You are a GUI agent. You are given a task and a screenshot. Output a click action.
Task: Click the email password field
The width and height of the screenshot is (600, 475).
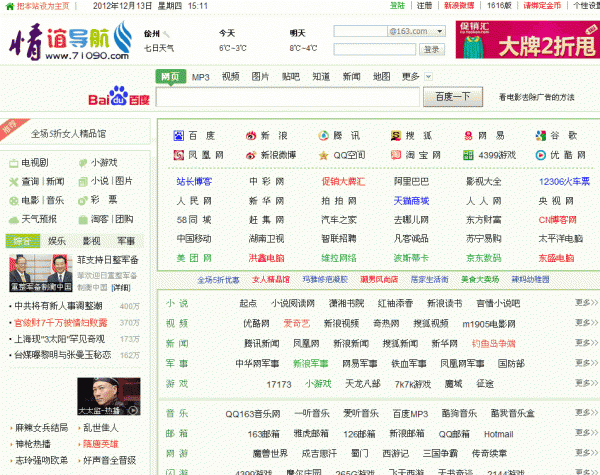[x=375, y=49]
